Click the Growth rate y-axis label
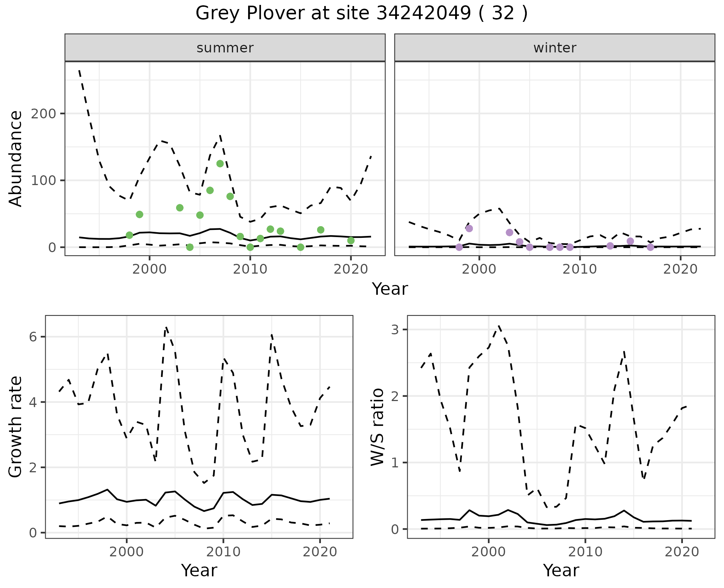The height and width of the screenshot is (588, 724). [x=16, y=427]
